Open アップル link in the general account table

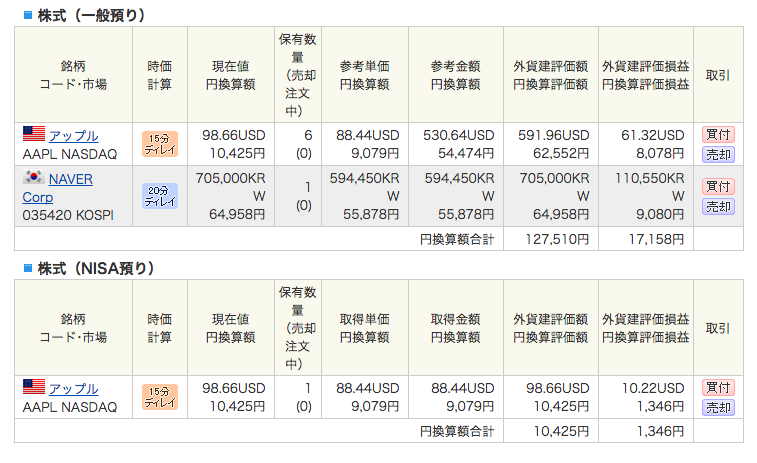tap(73, 136)
